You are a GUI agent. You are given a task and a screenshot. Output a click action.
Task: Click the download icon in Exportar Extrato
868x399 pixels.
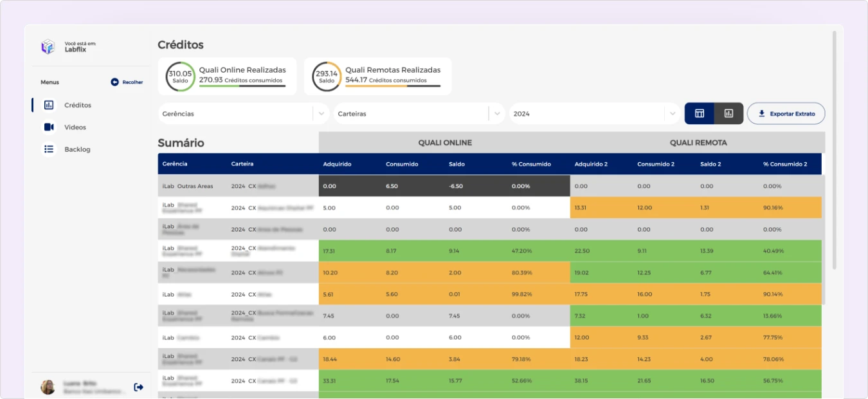pyautogui.click(x=761, y=114)
